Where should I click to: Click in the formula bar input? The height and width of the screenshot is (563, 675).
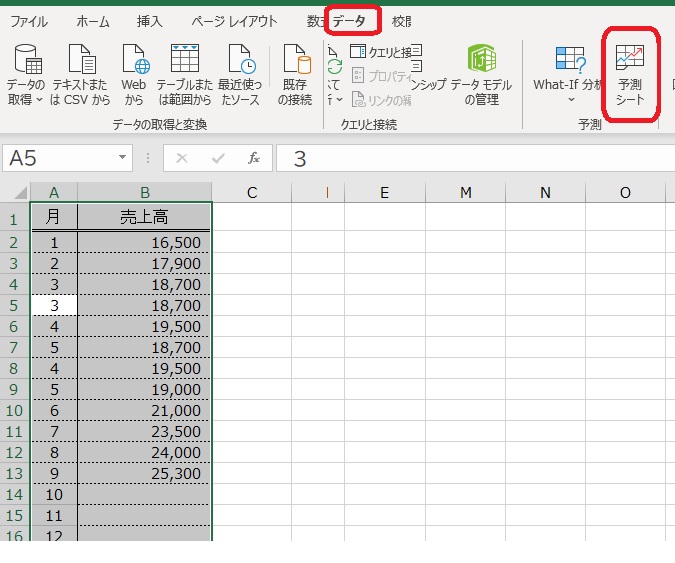pyautogui.click(x=470, y=158)
